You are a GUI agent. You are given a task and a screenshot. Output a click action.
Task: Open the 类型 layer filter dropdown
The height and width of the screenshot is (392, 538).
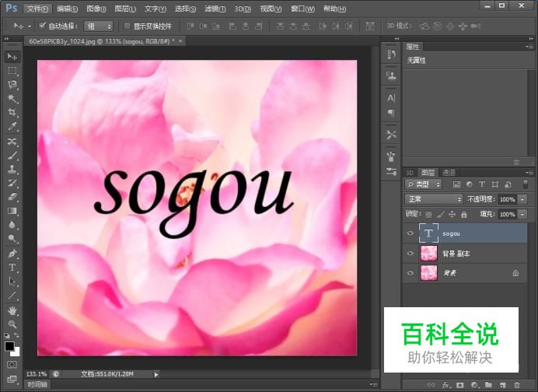pyautogui.click(x=424, y=184)
